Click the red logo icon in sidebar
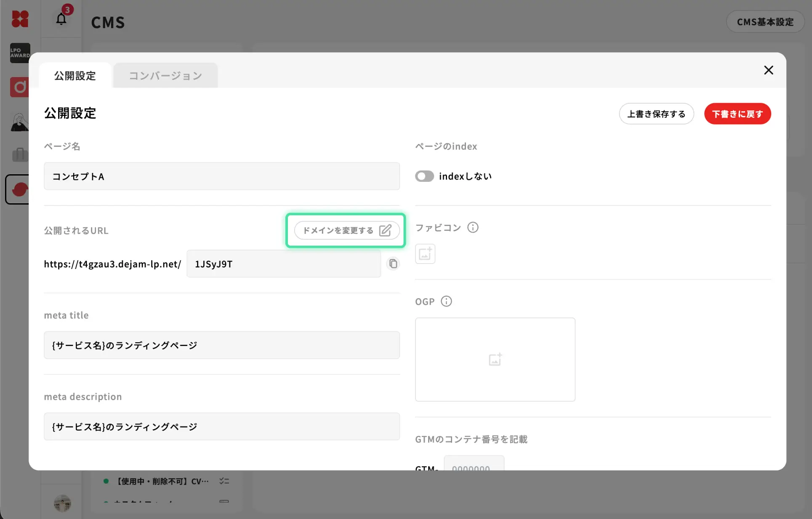 [20, 19]
